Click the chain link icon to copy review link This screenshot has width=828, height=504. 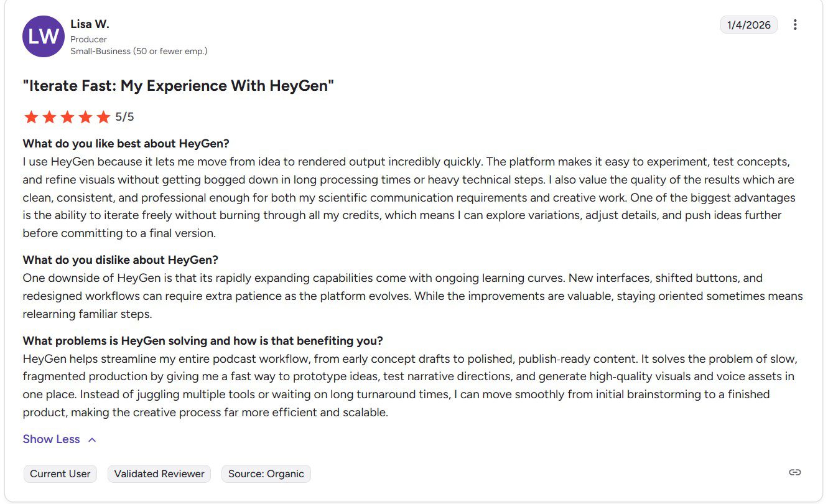tap(794, 472)
